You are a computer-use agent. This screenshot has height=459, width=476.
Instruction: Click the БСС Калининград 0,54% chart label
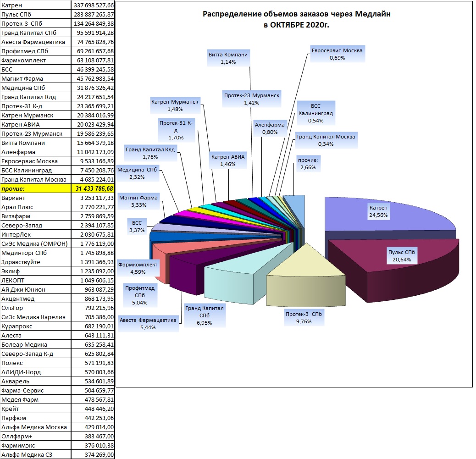click(315, 113)
